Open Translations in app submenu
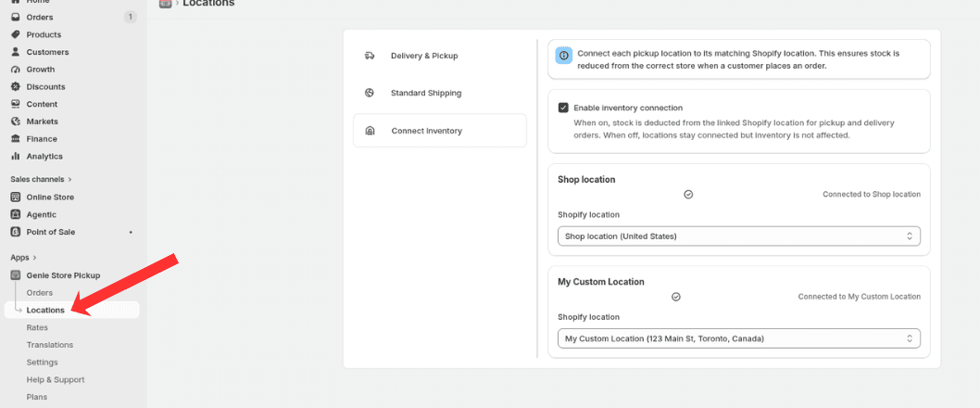 (x=50, y=345)
